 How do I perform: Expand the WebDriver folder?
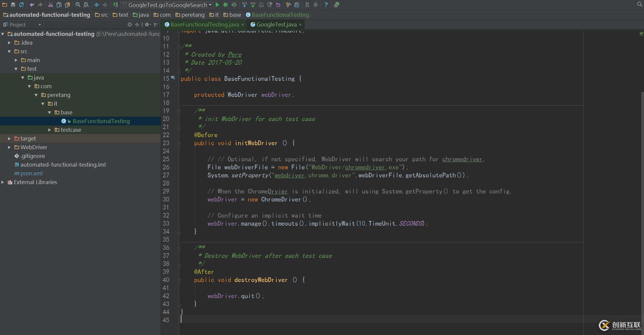[x=9, y=147]
